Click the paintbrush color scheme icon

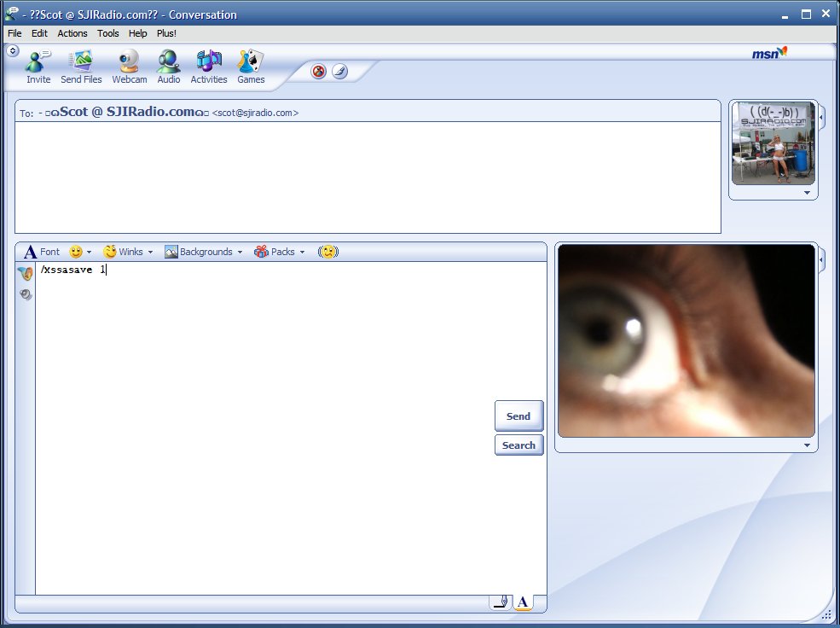[x=339, y=72]
